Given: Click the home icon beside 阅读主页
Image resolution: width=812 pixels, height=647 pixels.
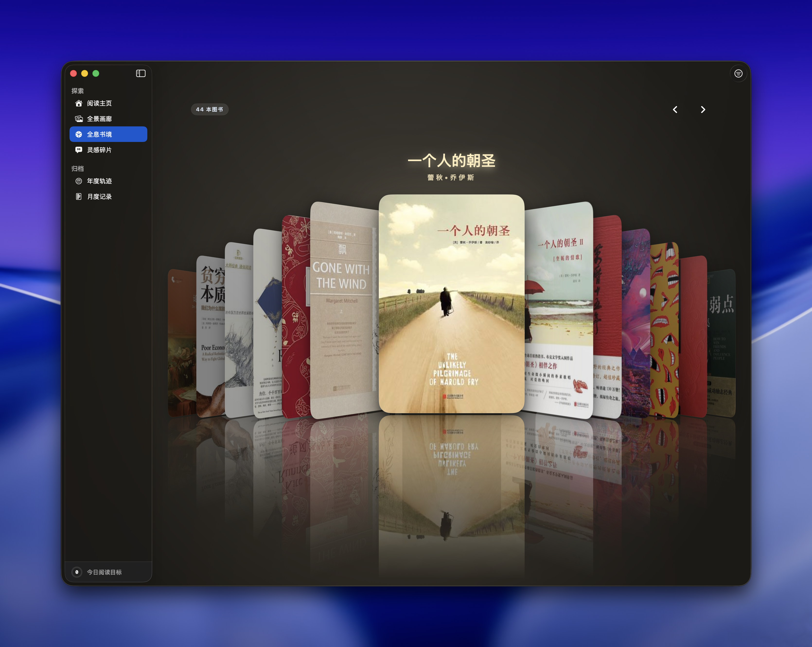Looking at the screenshot, I should tap(79, 103).
